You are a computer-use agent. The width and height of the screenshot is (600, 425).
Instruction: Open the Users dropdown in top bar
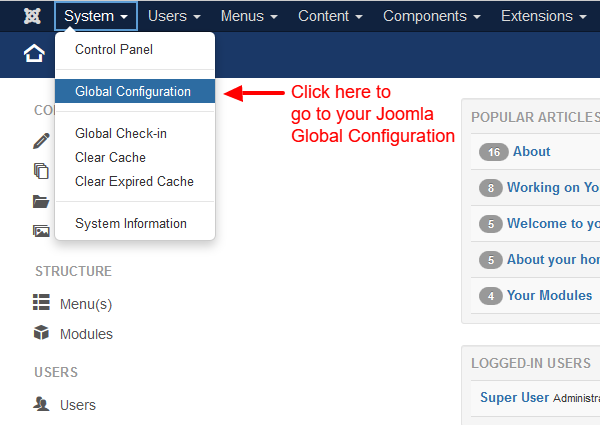point(174,16)
